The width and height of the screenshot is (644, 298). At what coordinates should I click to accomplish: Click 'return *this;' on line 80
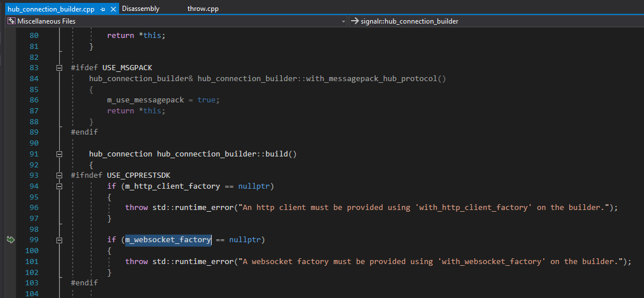coord(136,35)
